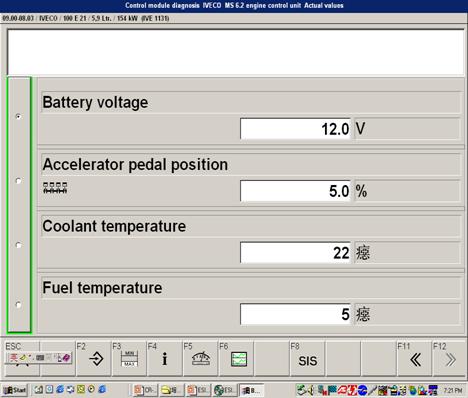The height and width of the screenshot is (398, 468).
Task: Click the Accelerator pedal position value field
Action: pyautogui.click(x=295, y=191)
